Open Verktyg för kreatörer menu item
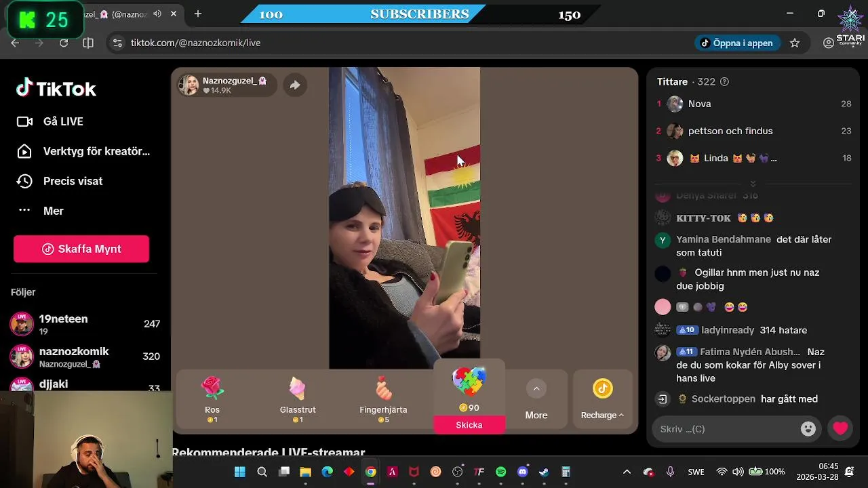868x488 pixels. [83, 151]
